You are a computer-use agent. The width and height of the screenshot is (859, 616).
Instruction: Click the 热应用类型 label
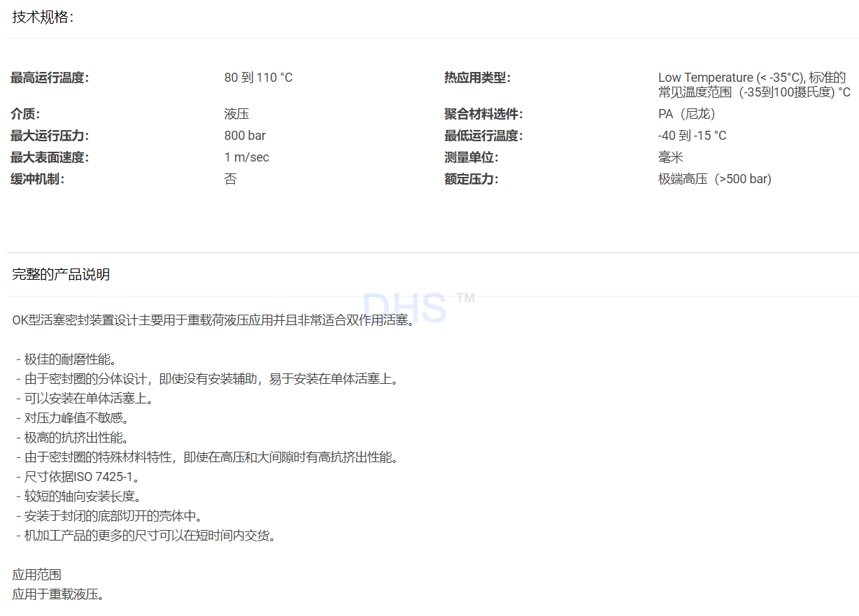(477, 78)
